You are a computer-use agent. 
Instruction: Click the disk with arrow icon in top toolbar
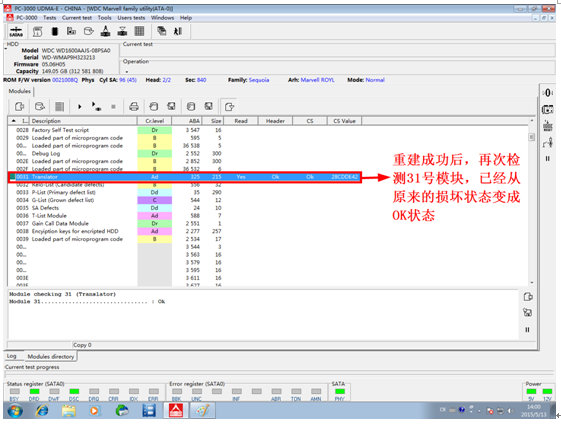(x=88, y=31)
